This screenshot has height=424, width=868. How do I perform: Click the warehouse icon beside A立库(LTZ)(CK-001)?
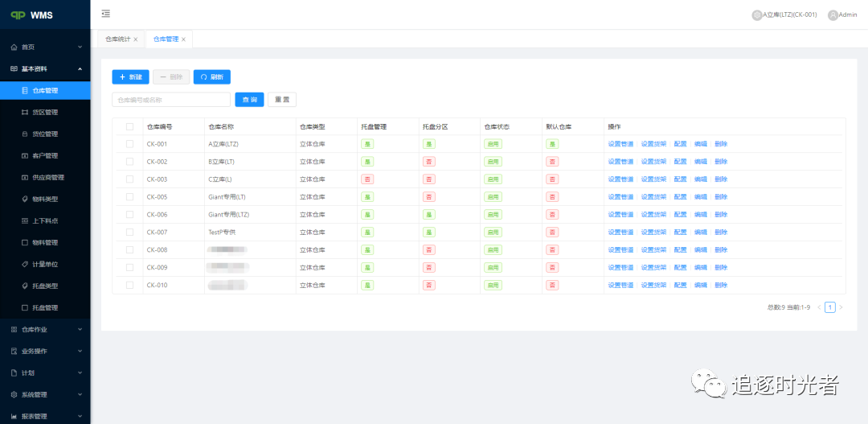point(757,15)
